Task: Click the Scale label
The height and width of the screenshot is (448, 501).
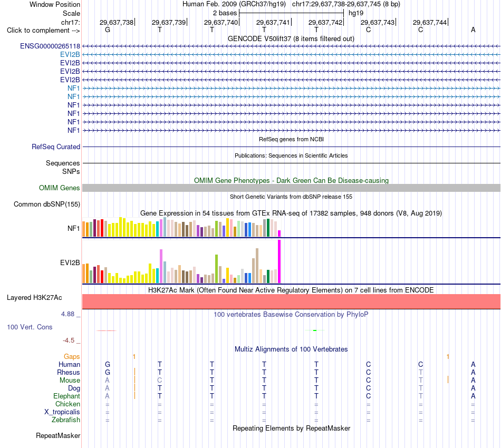Action: pyautogui.click(x=71, y=13)
